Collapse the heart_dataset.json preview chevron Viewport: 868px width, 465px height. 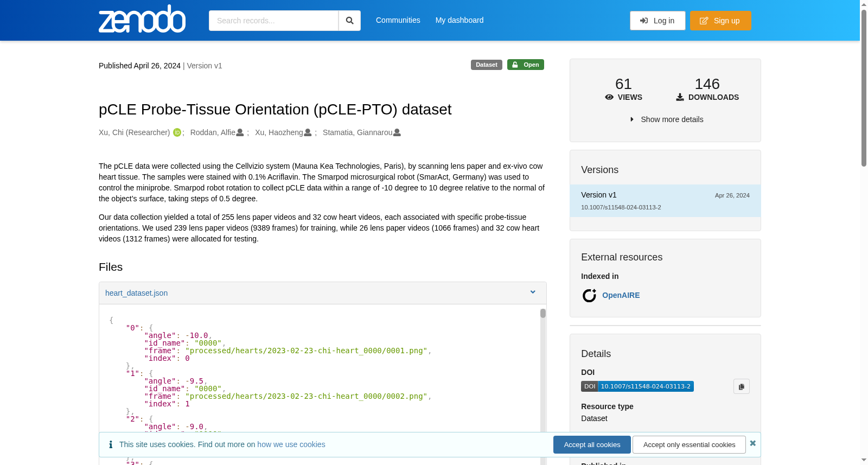coord(533,292)
